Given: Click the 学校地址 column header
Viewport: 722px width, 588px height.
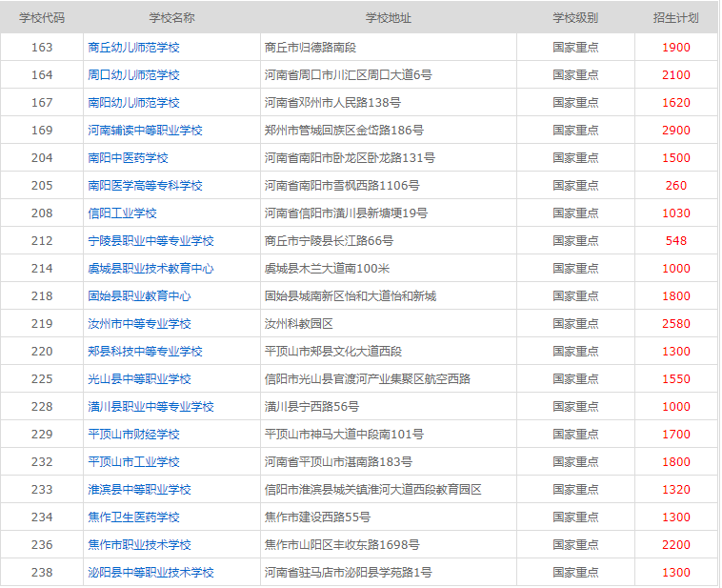Looking at the screenshot, I should tap(389, 18).
